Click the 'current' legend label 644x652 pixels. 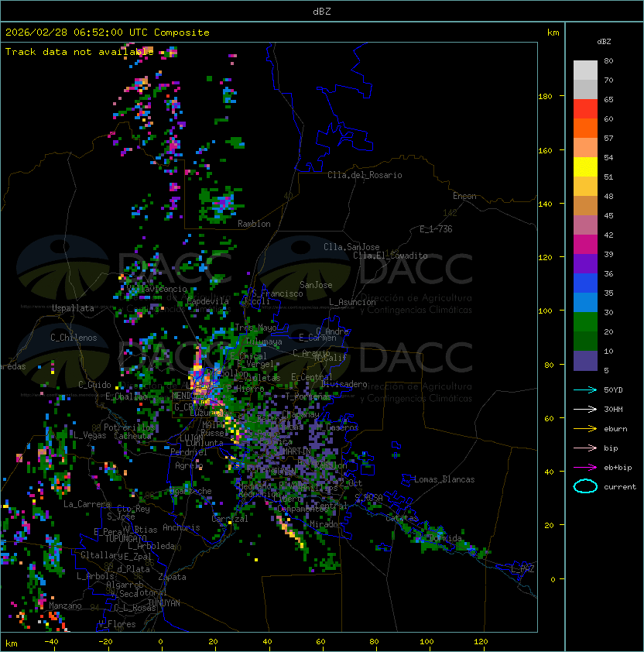pyautogui.click(x=620, y=487)
